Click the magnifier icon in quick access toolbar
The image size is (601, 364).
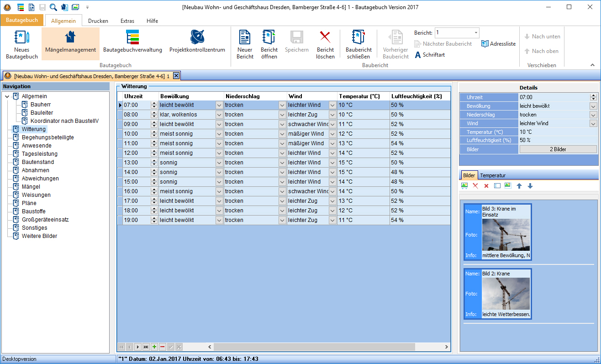point(53,7)
